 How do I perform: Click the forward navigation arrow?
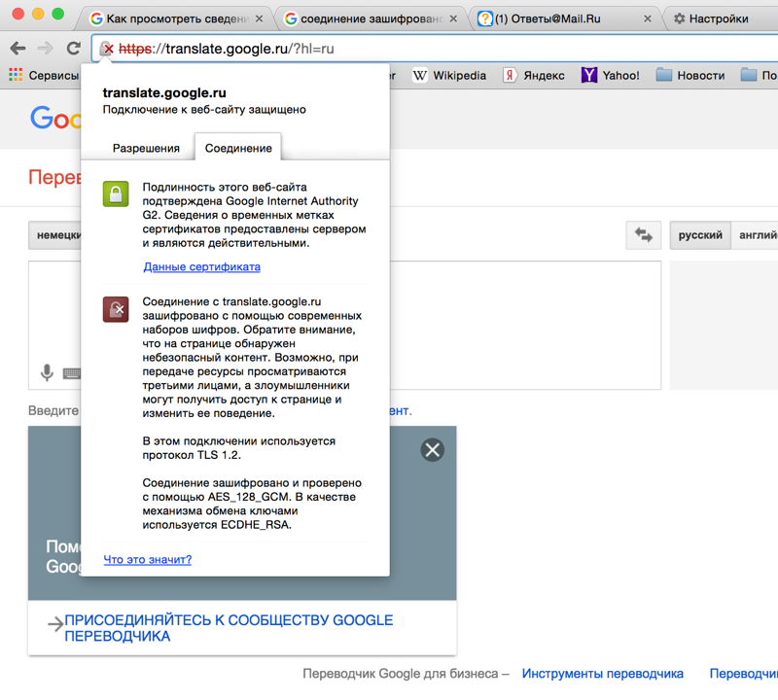point(45,48)
